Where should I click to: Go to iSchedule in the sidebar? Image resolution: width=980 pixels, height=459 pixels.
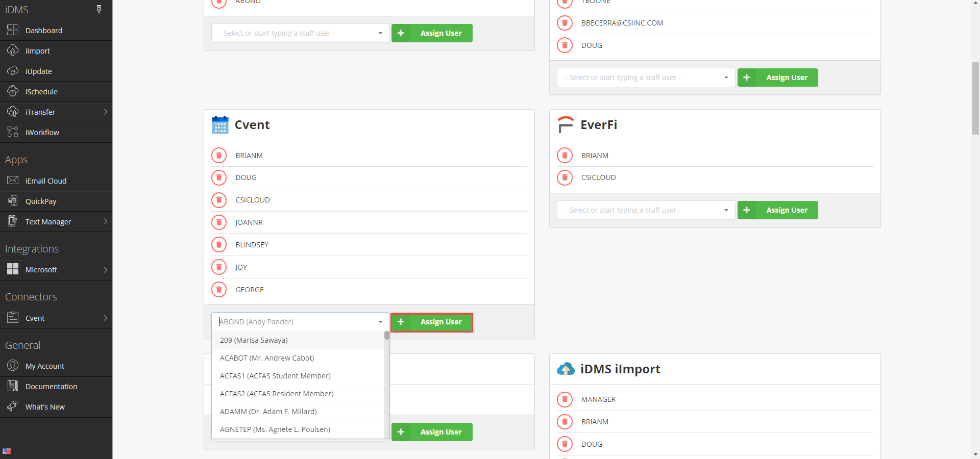tap(41, 92)
